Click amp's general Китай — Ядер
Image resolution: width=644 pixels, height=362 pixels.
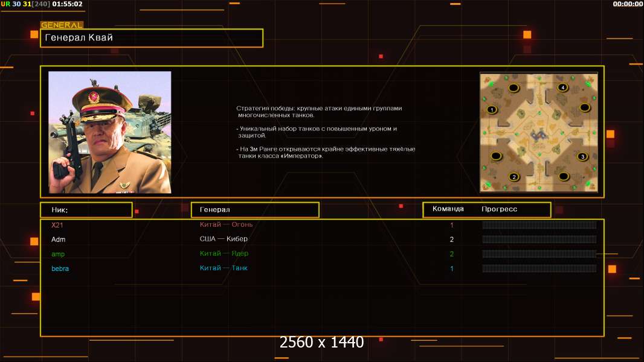(x=224, y=254)
